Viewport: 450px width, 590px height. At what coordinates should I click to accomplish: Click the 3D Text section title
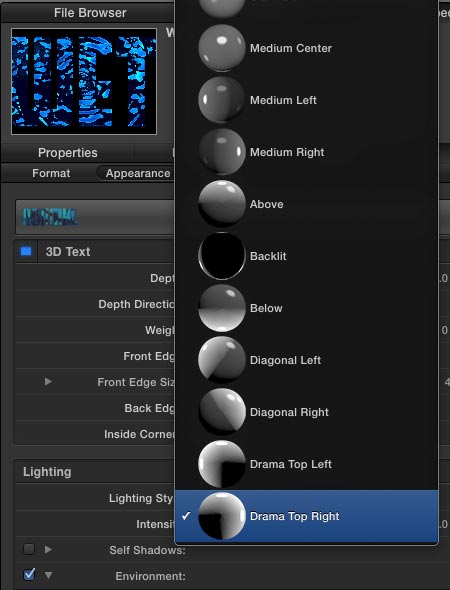point(68,252)
